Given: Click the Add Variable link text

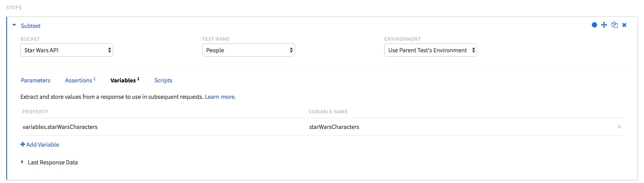Looking at the screenshot, I should (42, 144).
